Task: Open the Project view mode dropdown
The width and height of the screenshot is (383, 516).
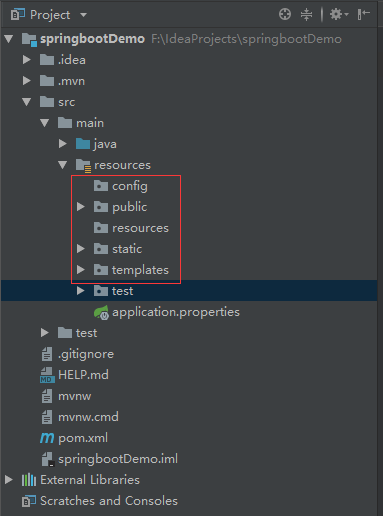Action: click(x=83, y=15)
